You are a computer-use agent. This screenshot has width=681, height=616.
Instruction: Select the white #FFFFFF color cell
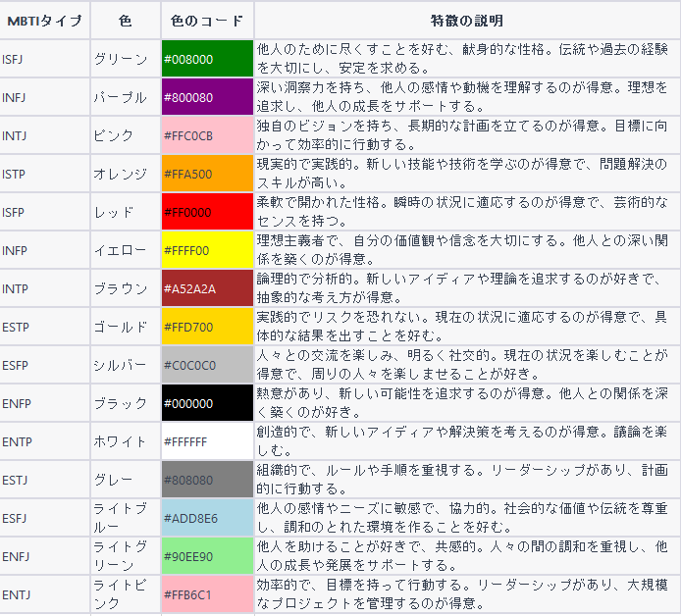tap(207, 441)
